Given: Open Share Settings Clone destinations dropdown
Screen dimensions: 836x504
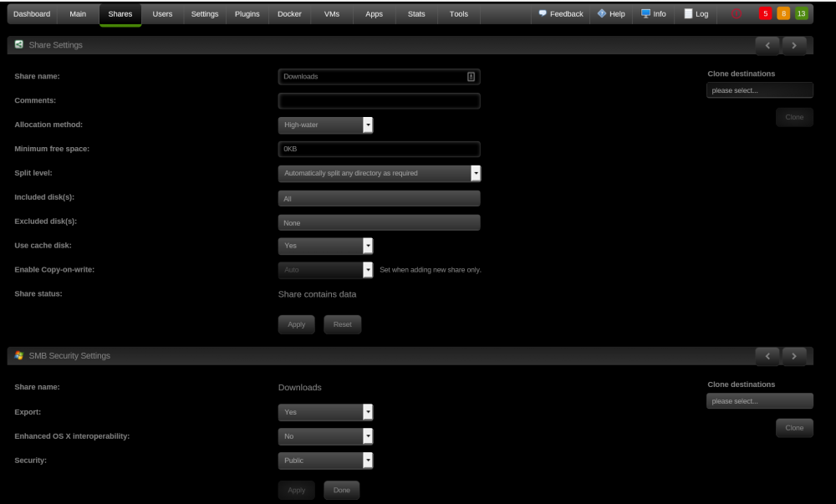Looking at the screenshot, I should click(x=760, y=90).
